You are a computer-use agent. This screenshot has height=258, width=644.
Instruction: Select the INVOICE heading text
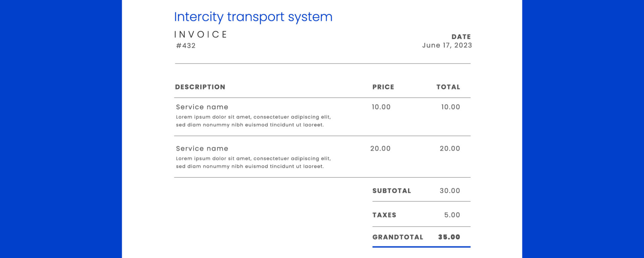coord(201,35)
